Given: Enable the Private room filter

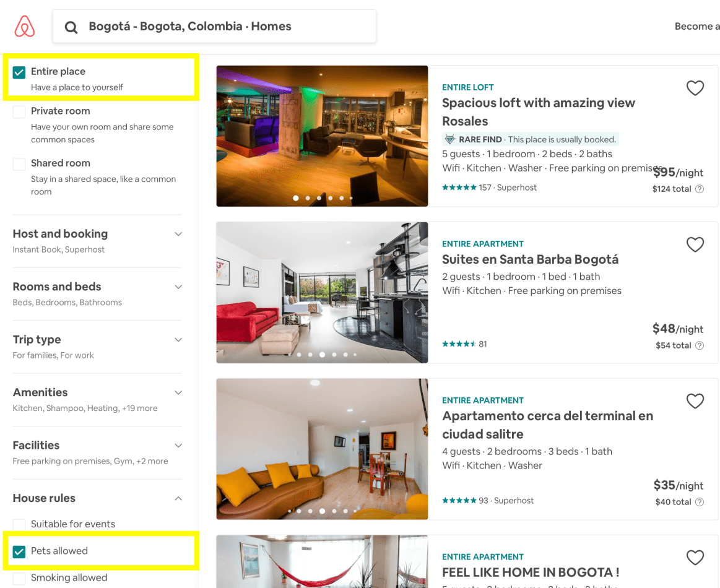Looking at the screenshot, I should coord(19,111).
